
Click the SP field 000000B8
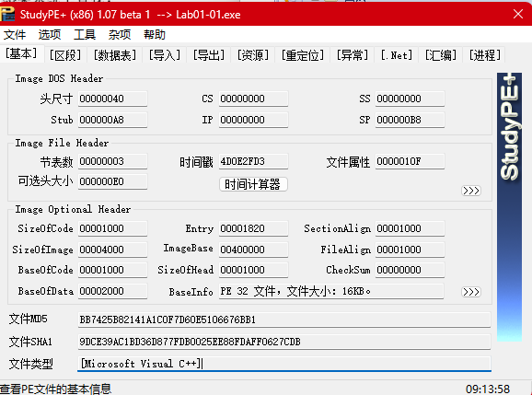pos(410,120)
